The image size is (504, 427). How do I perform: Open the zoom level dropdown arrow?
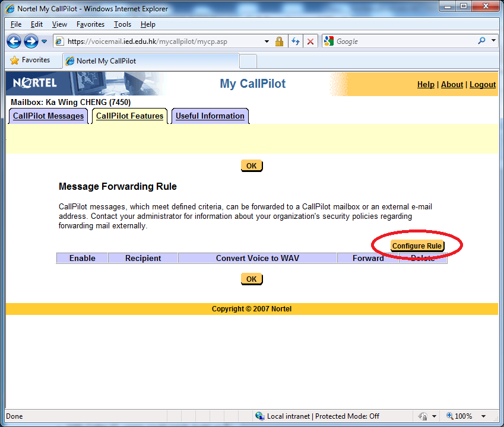(483, 416)
